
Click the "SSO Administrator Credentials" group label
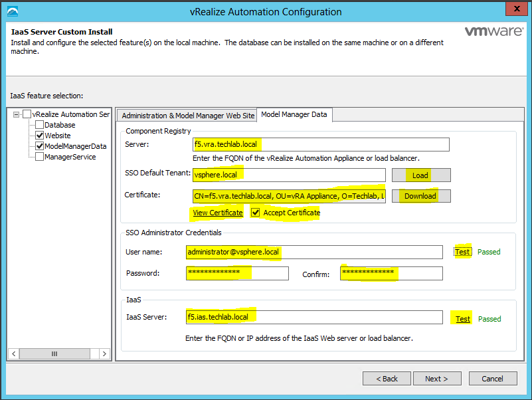(173, 233)
